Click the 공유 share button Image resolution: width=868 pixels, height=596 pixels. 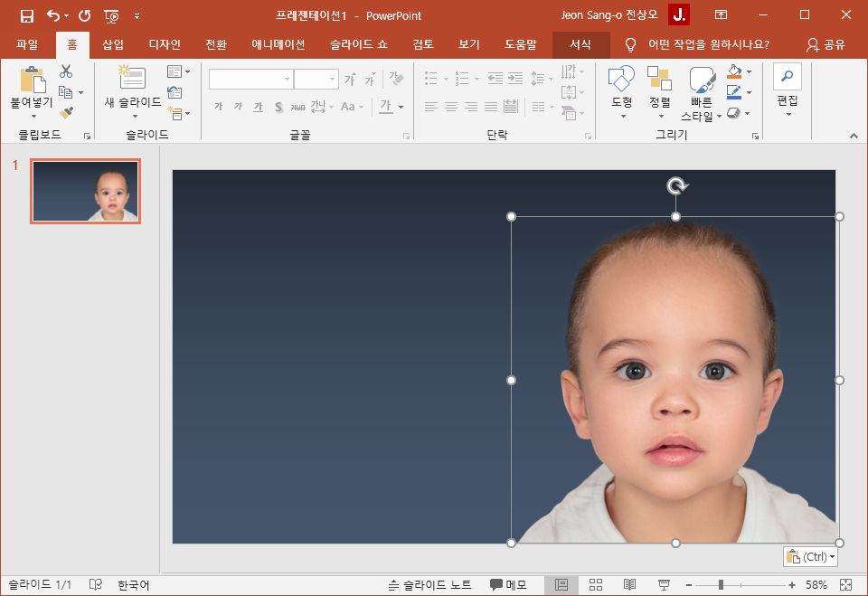click(826, 44)
